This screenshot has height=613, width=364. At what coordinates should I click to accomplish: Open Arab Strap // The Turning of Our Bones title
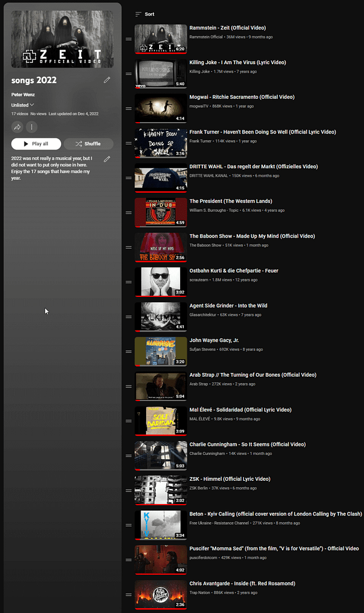[253, 375]
